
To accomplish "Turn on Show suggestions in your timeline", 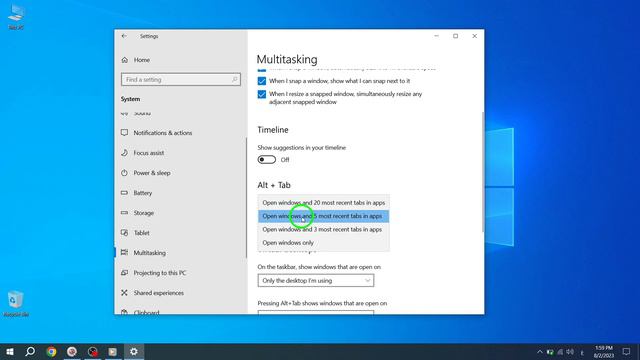I will pos(267,160).
